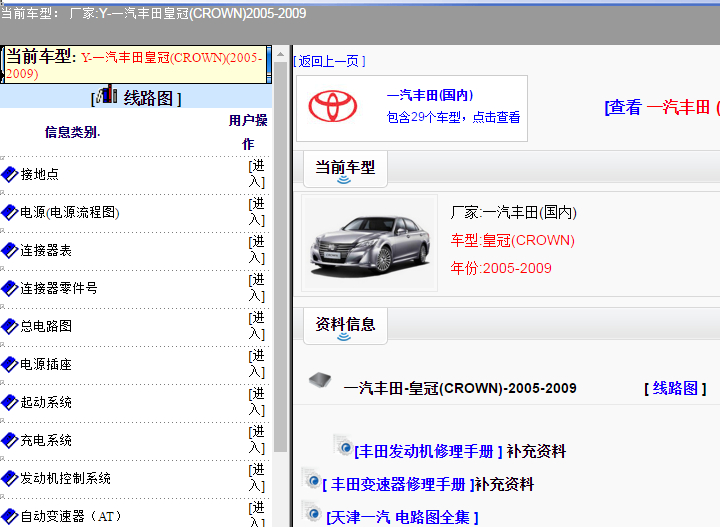Select the 当前车型 tab
Image resolution: width=720 pixels, height=527 pixels.
pos(345,168)
